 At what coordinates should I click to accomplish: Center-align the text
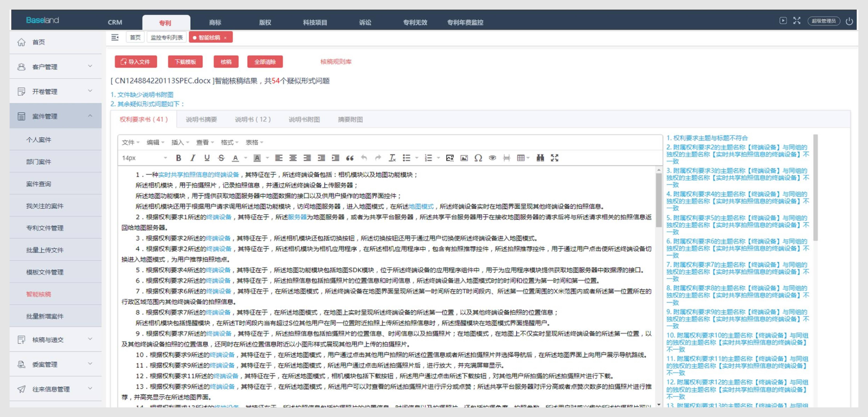click(x=293, y=158)
